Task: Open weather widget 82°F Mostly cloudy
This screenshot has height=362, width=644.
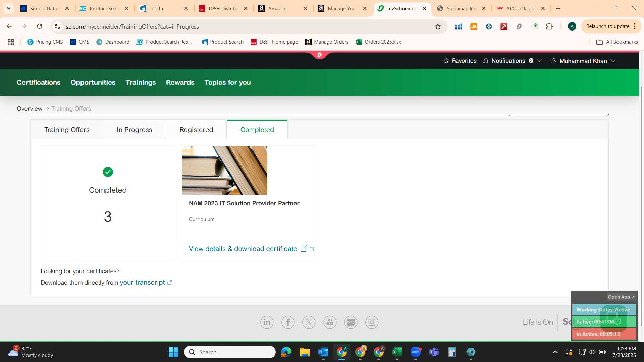Action: point(31,352)
